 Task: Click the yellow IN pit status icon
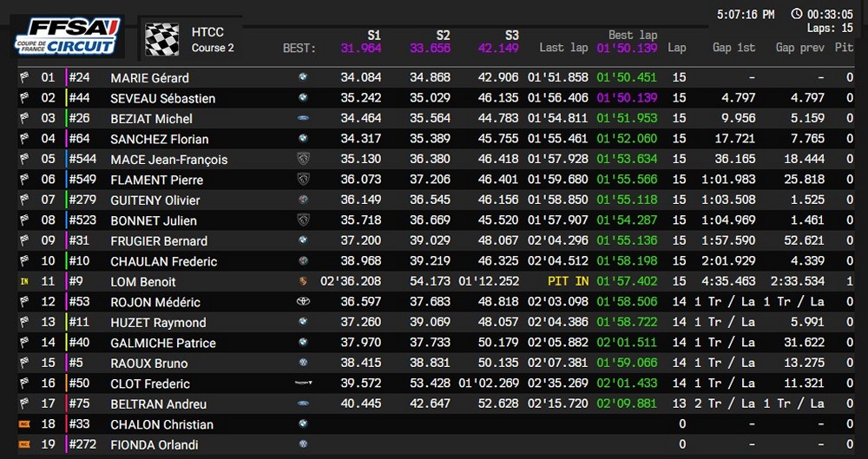coord(24,282)
